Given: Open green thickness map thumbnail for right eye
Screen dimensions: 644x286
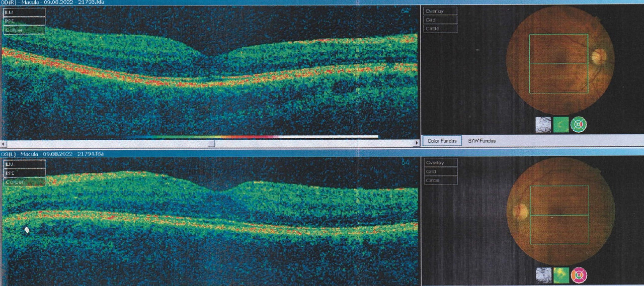Looking at the screenshot, I should [561, 124].
